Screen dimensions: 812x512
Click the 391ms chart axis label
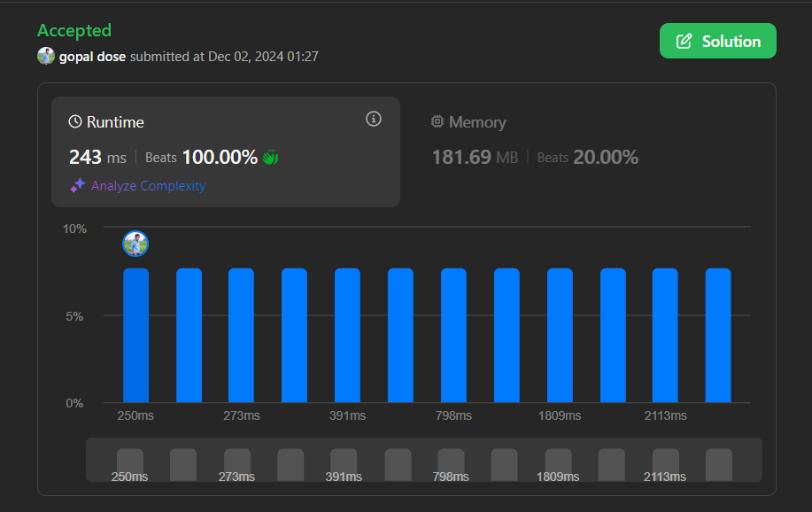coord(347,415)
